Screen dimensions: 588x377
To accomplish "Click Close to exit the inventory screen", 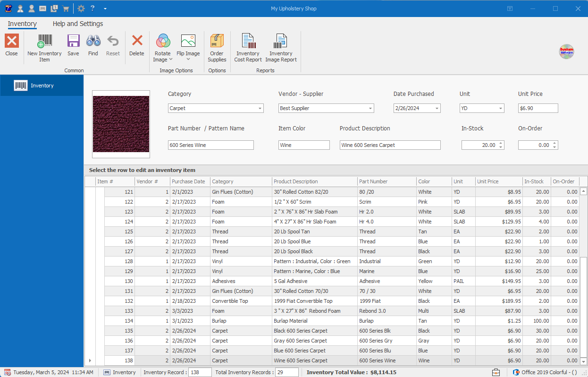I will (x=11, y=46).
